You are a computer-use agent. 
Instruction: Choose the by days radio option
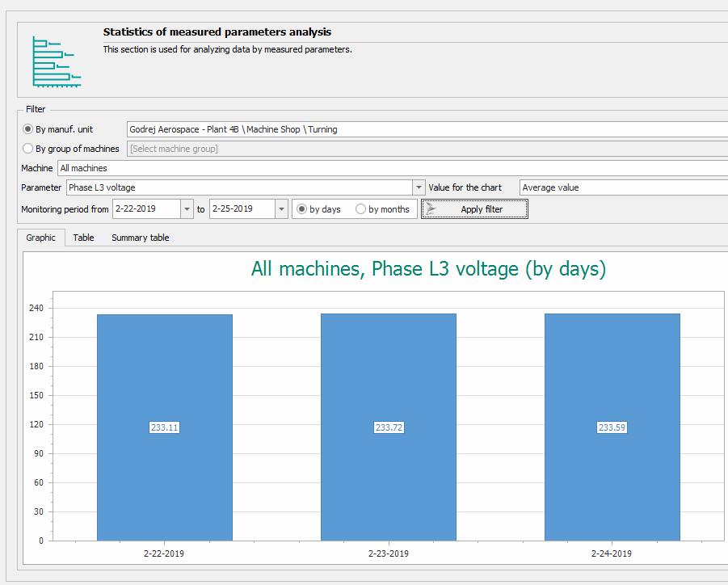click(x=302, y=209)
